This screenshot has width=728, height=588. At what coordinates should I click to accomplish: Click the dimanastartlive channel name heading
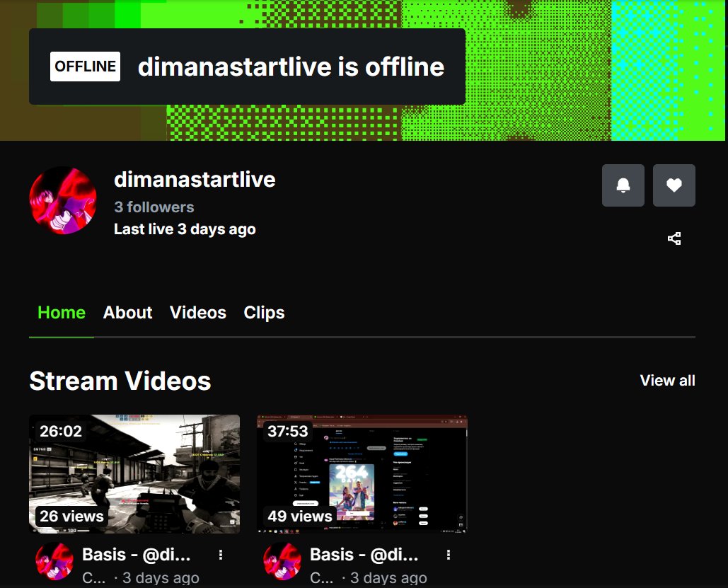point(195,180)
